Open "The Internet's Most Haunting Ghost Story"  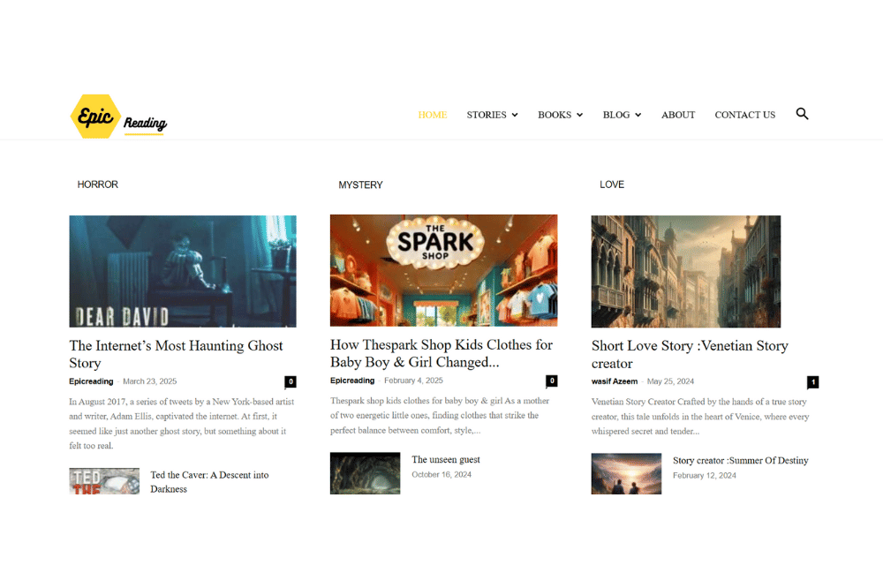(x=176, y=354)
